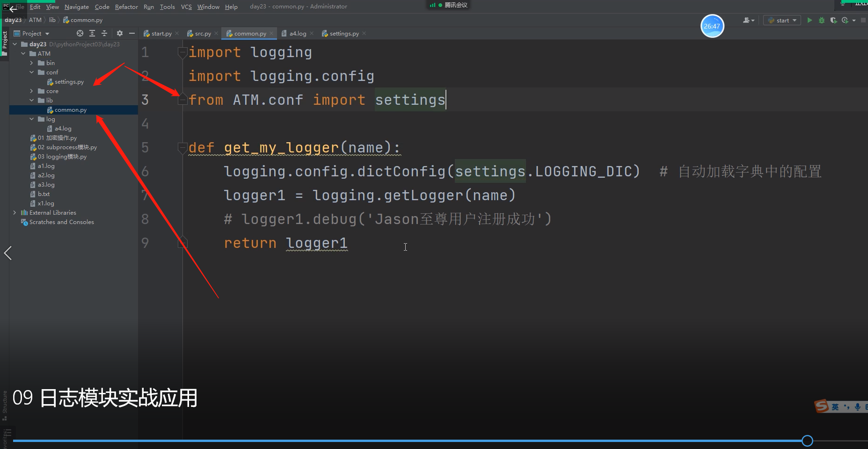Toggle the imports fold marker on line 1
The height and width of the screenshot is (449, 868).
(x=182, y=53)
